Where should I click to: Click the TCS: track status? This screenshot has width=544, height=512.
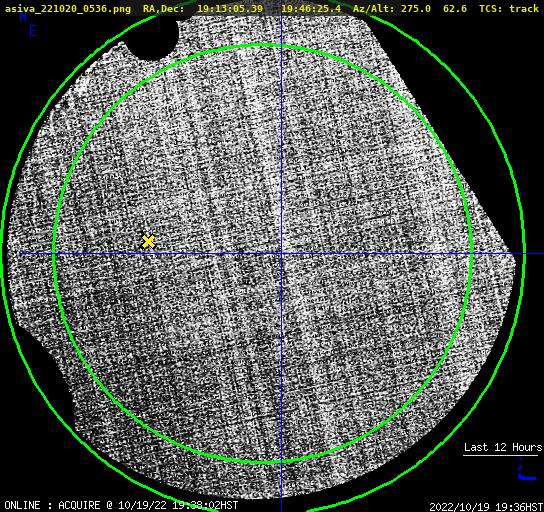[509, 9]
